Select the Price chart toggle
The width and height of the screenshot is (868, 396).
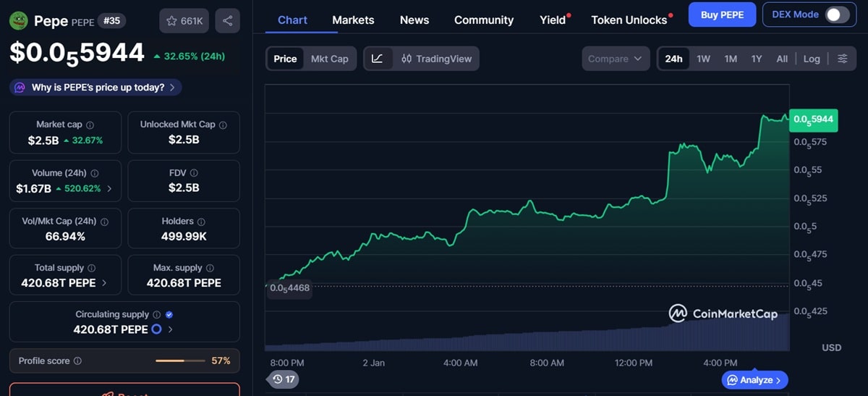tap(285, 59)
